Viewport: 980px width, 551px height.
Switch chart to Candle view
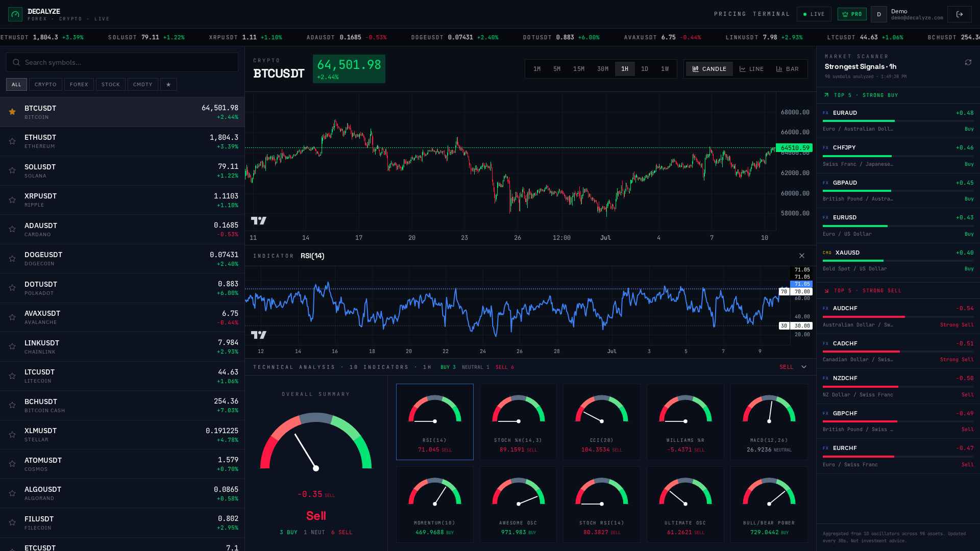pyautogui.click(x=709, y=69)
